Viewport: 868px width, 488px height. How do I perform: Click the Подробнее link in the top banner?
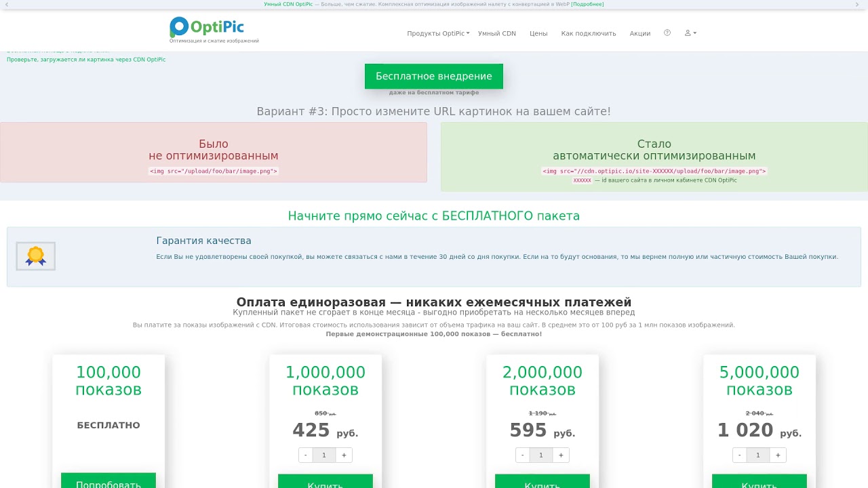pos(587,4)
